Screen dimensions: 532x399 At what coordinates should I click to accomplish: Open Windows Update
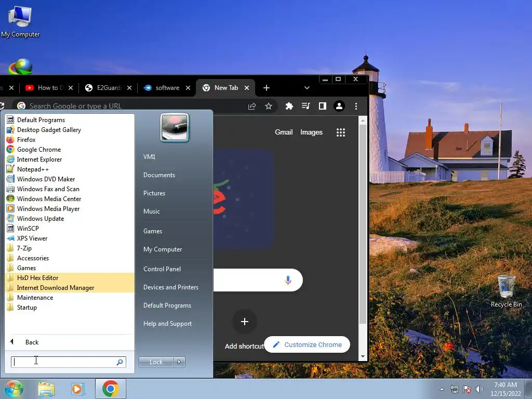point(41,219)
